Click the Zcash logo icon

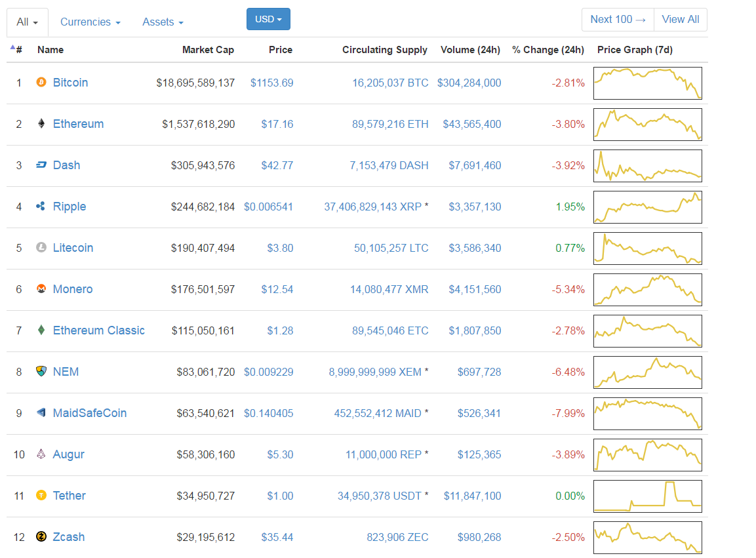(x=41, y=536)
